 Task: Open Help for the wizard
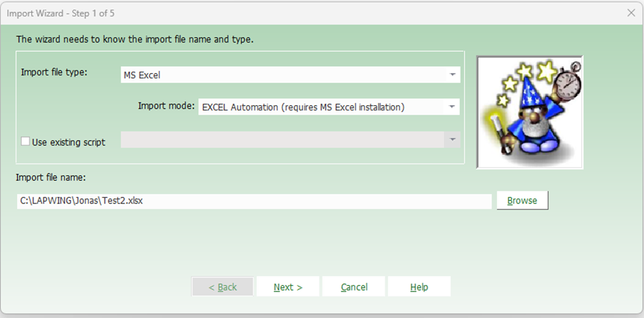pos(419,287)
